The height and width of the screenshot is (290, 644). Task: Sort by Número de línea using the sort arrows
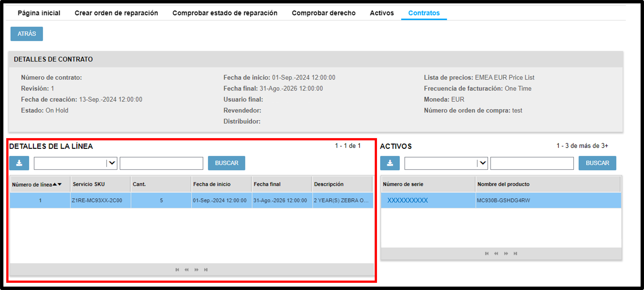click(57, 184)
